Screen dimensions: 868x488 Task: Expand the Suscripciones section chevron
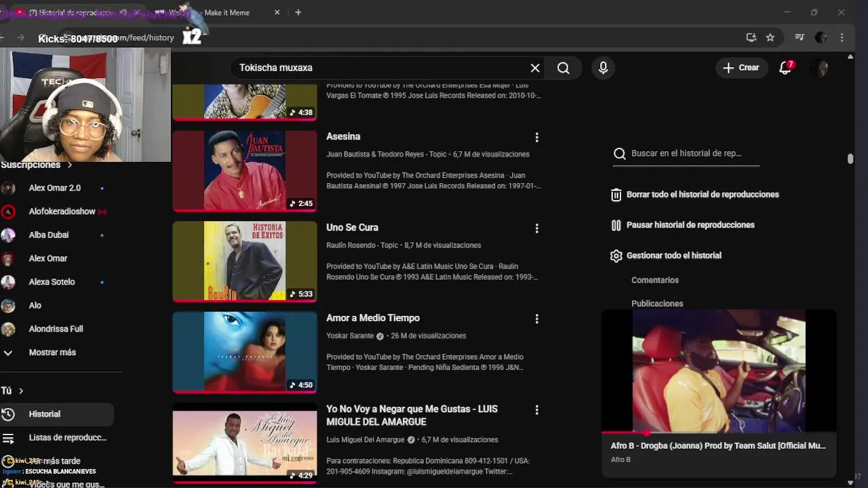click(69, 165)
